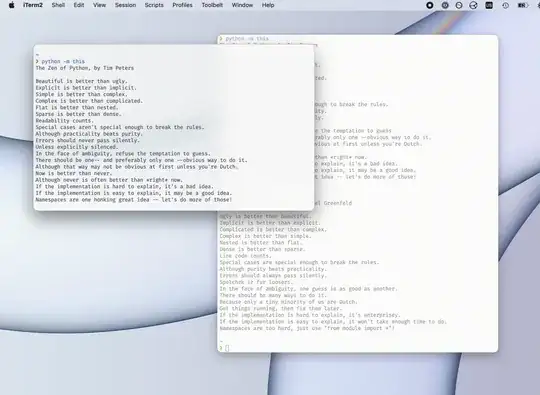This screenshot has height=395, width=540.
Task: Click 'Because only a tiny minority of us are Dutch.'
Action: click(x=289, y=302)
